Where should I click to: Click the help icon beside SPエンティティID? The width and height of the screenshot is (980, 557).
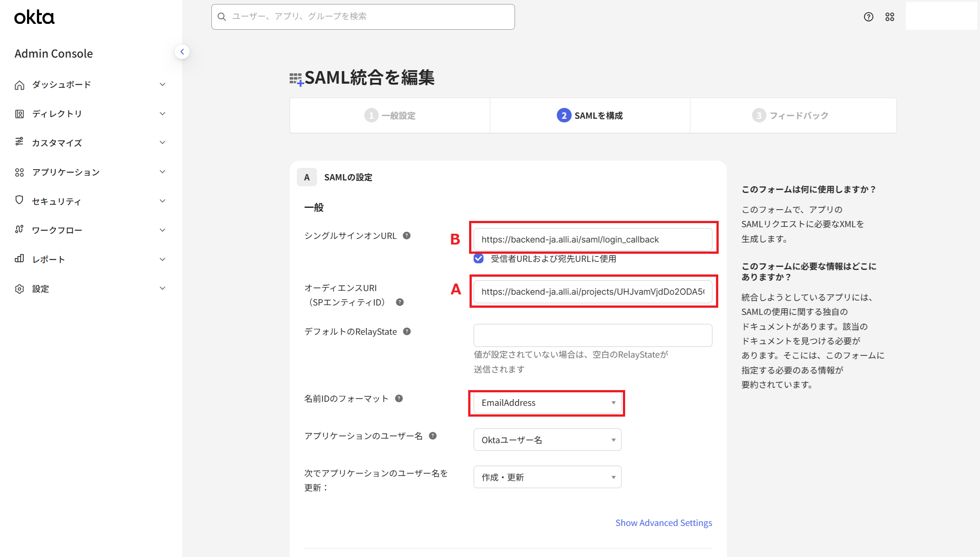coord(399,302)
